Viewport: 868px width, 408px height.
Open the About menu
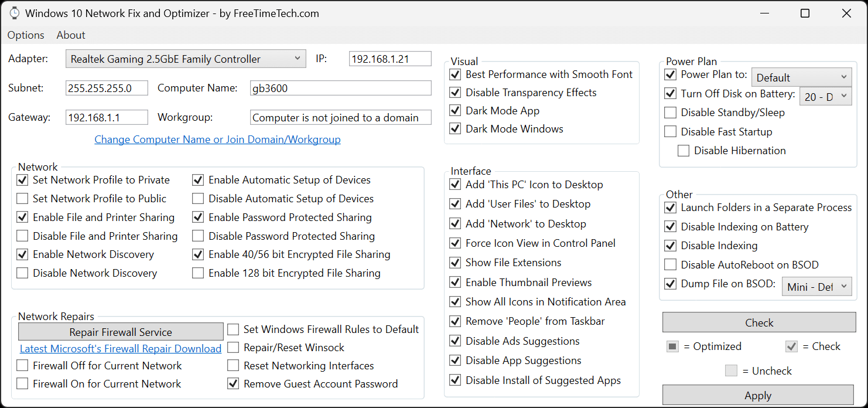pyautogui.click(x=70, y=35)
